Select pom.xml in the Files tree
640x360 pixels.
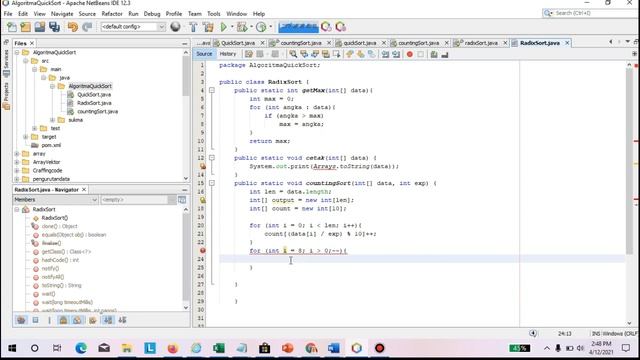click(51, 145)
